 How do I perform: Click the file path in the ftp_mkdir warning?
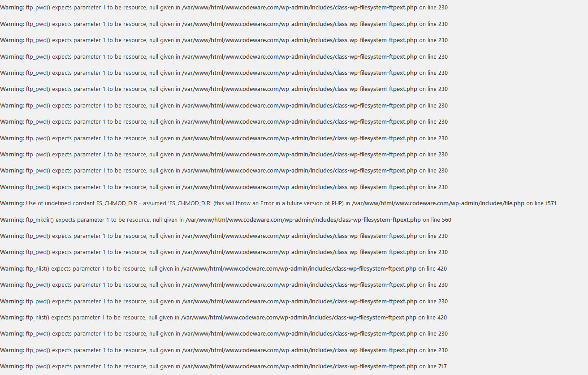click(303, 220)
